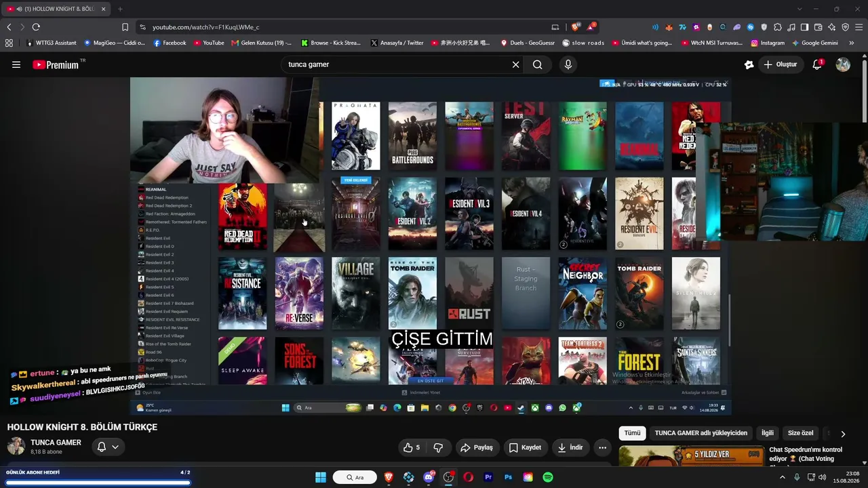The height and width of the screenshot is (488, 868).
Task: Open Discord from the Windows taskbar
Action: click(428, 477)
